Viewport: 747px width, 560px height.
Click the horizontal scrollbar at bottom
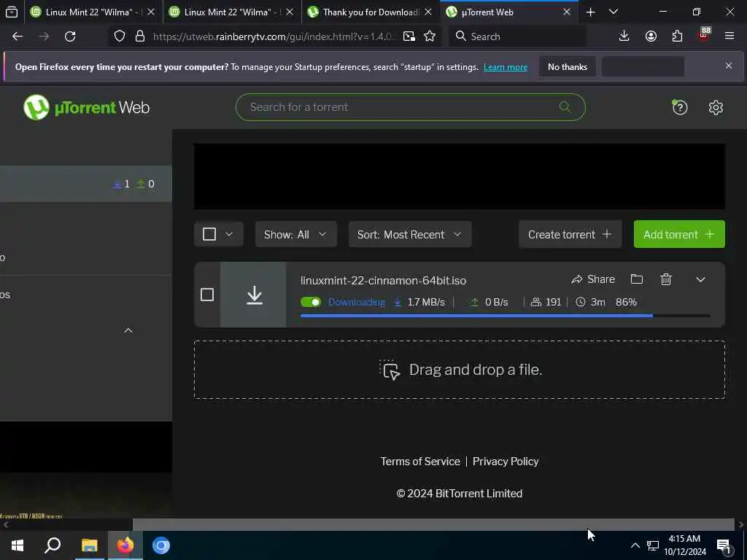pyautogui.click(x=433, y=524)
